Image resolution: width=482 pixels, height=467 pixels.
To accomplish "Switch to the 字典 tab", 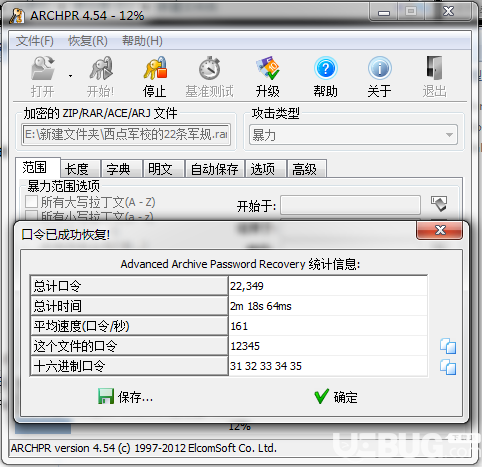I will [x=118, y=169].
